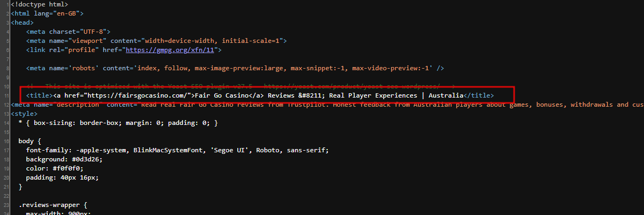Click the meta name="description" attribute
644x215 pixels.
click(x=67, y=105)
